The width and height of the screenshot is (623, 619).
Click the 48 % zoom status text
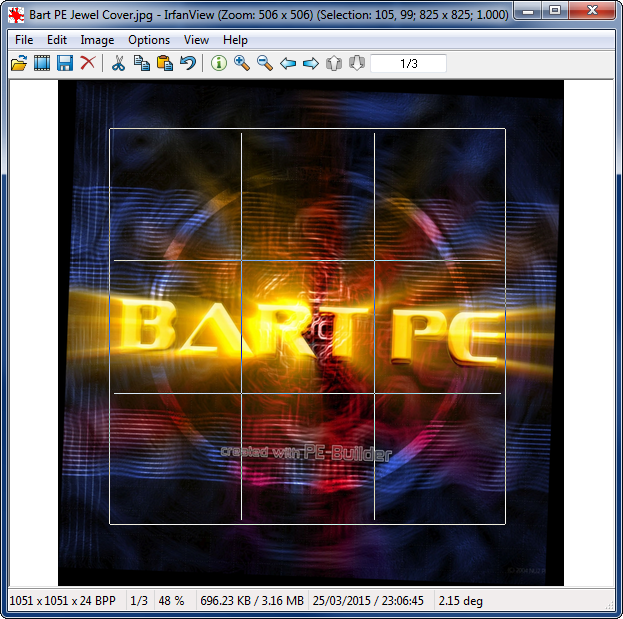pos(171,600)
